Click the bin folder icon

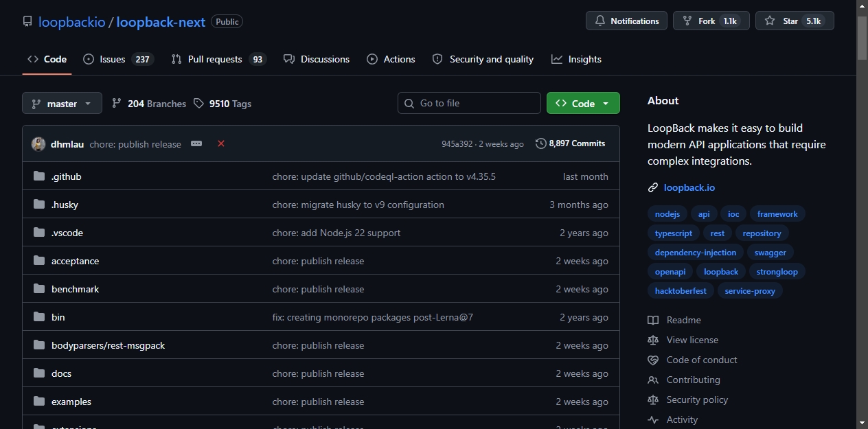point(39,317)
